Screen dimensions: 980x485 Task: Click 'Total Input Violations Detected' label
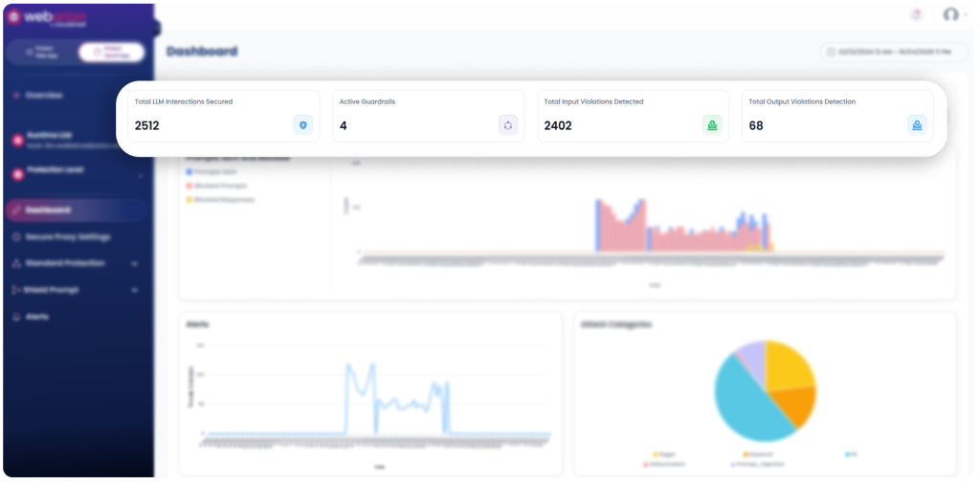click(x=593, y=101)
